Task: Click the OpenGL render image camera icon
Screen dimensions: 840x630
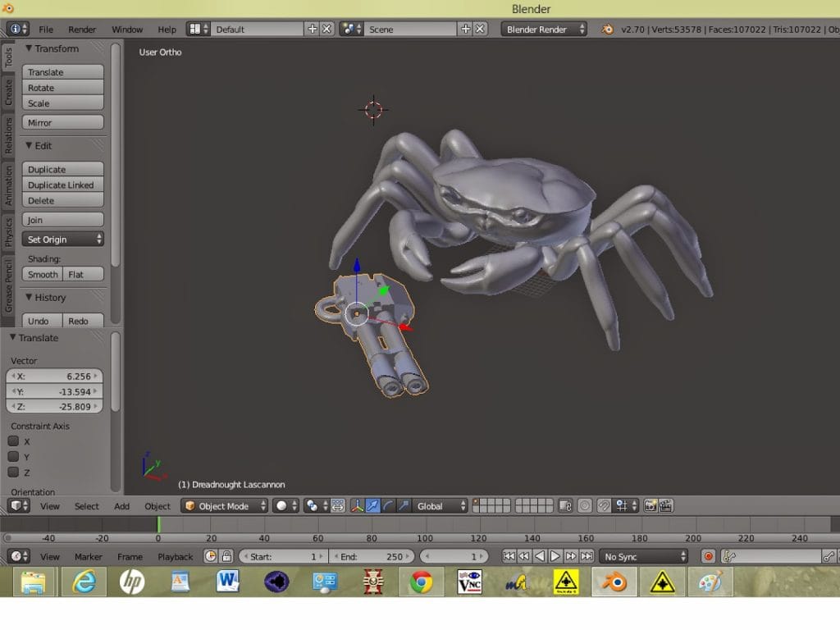Action: point(651,506)
